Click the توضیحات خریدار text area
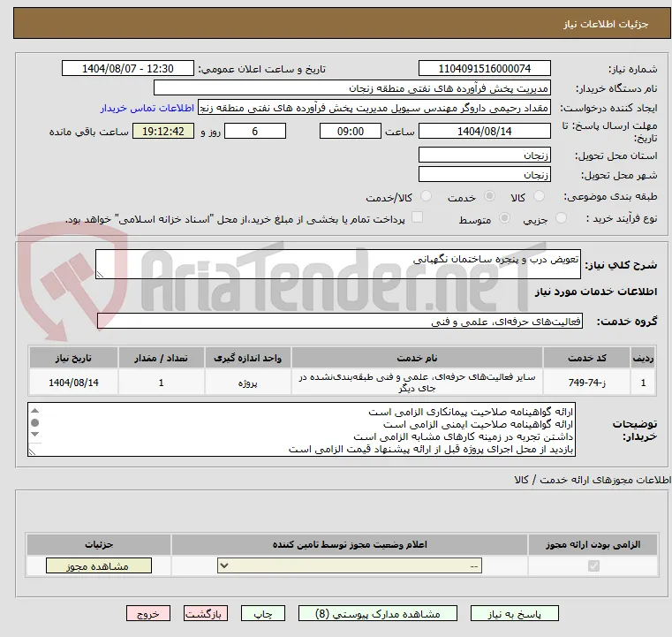The image size is (672, 637). [x=301, y=429]
